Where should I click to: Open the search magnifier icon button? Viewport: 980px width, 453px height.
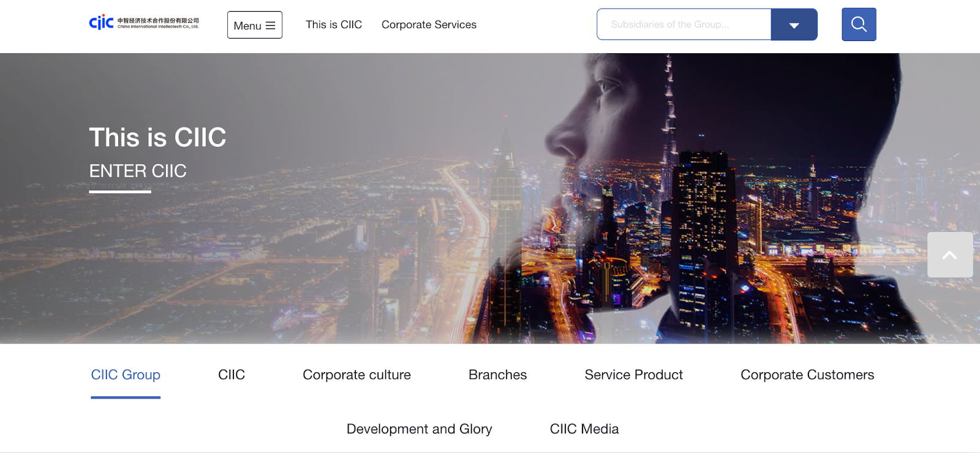[x=859, y=24]
